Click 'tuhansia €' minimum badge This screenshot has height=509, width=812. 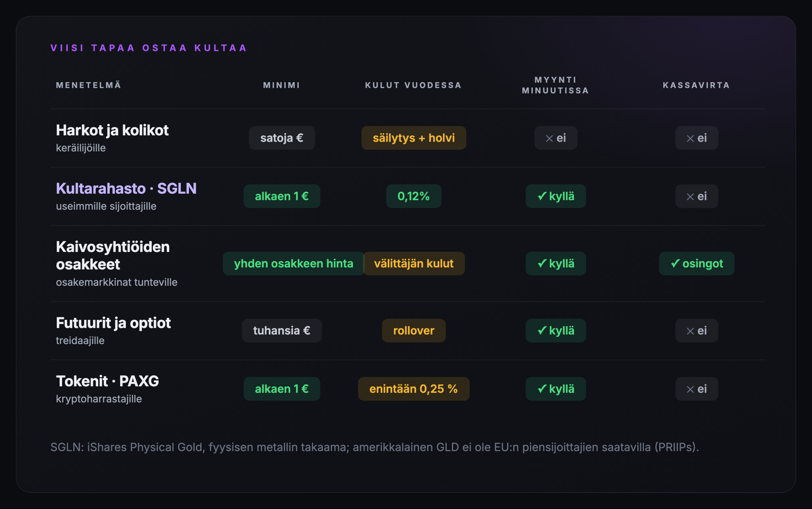click(x=281, y=330)
